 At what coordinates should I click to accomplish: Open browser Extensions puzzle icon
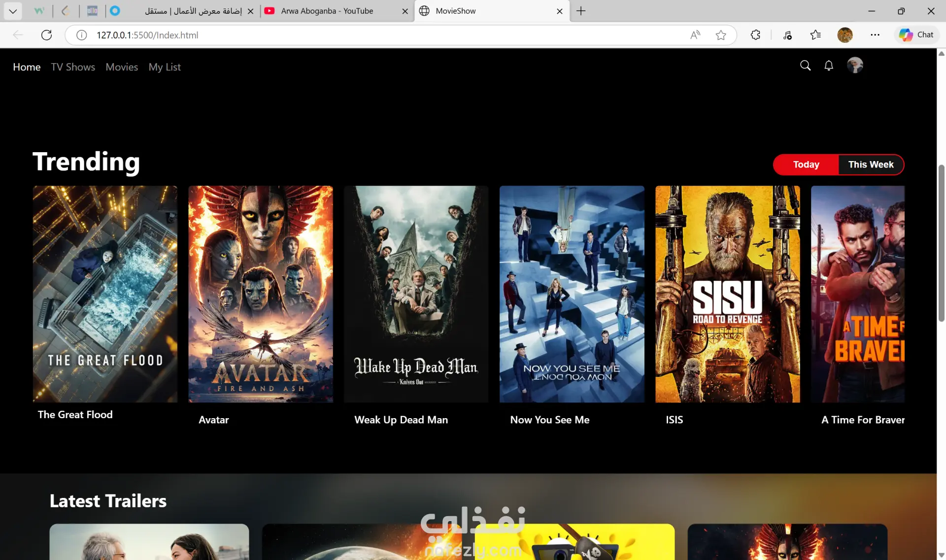point(755,35)
